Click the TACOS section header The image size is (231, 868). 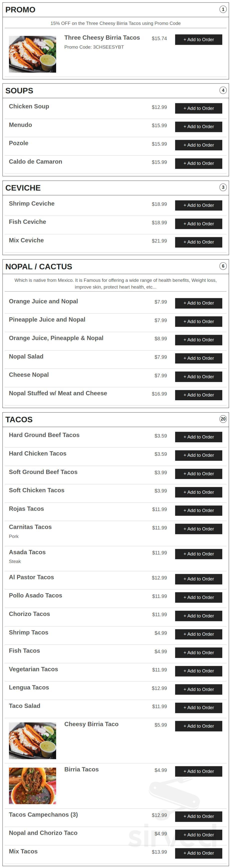click(x=19, y=419)
